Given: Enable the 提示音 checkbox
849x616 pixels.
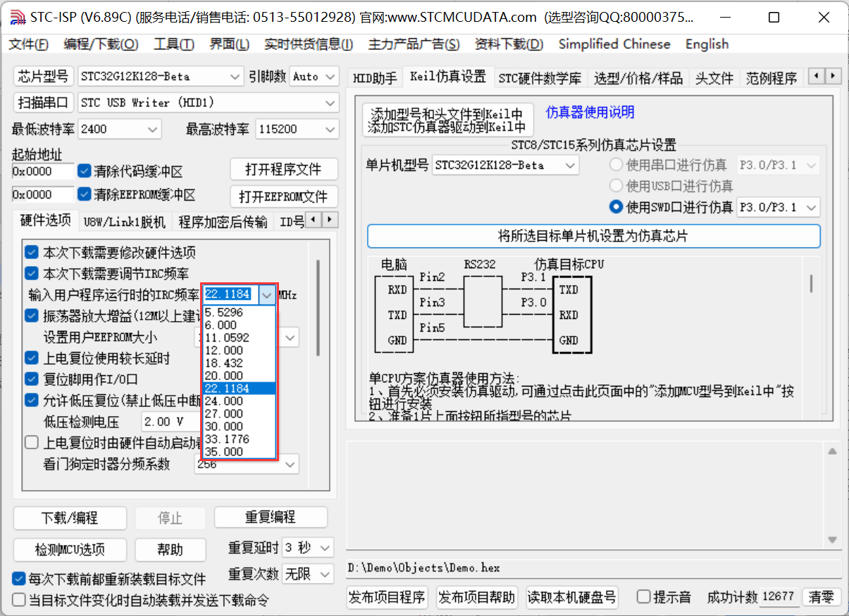Looking at the screenshot, I should pos(643,597).
